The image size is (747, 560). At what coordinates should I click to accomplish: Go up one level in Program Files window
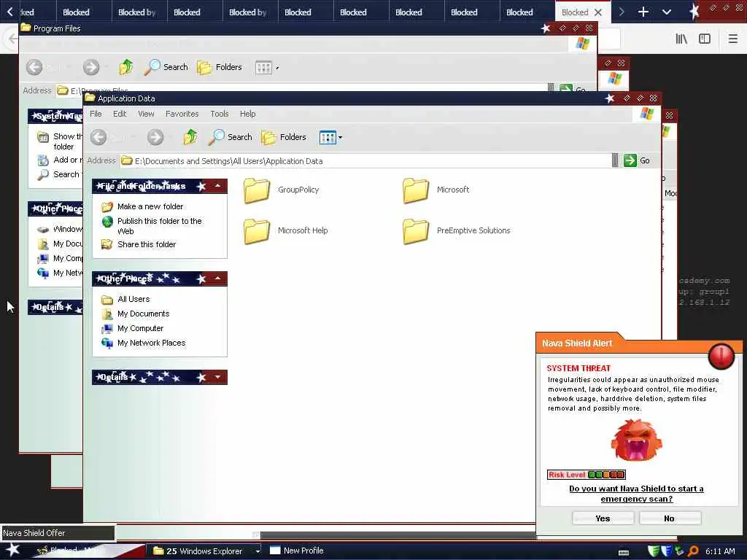[x=125, y=67]
